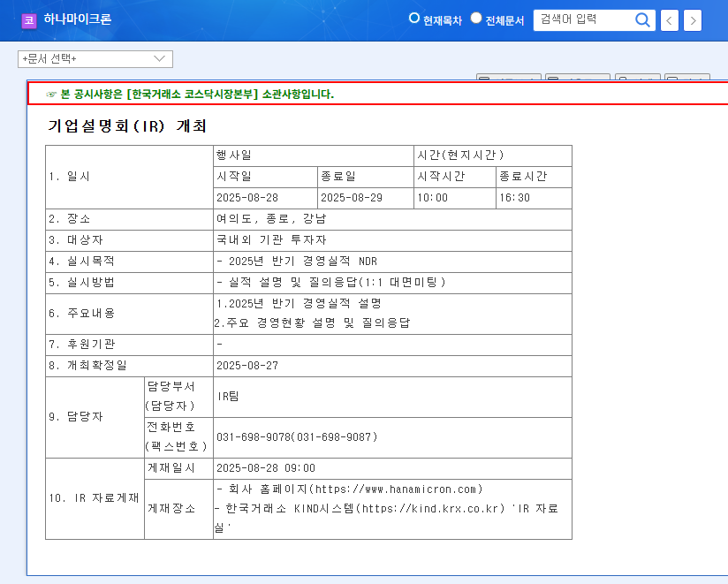Click the 종료시간 column header
The image size is (728, 584).
click(534, 177)
